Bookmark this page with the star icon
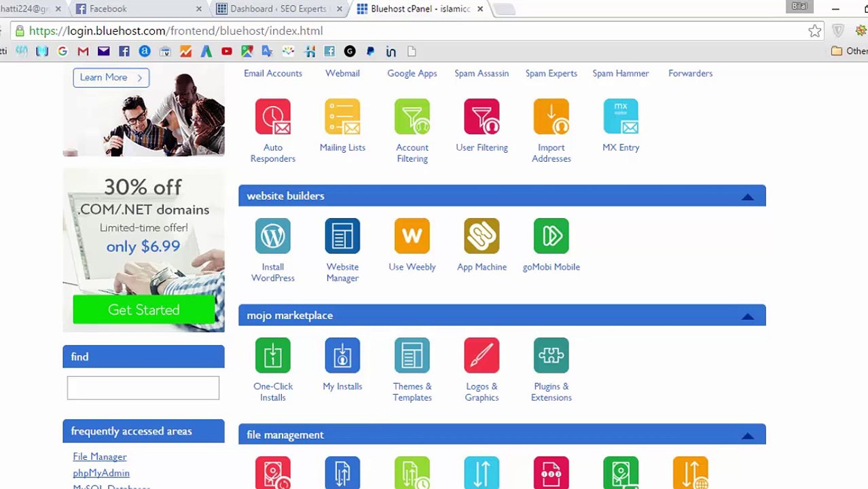This screenshot has height=489, width=868. 815,31
